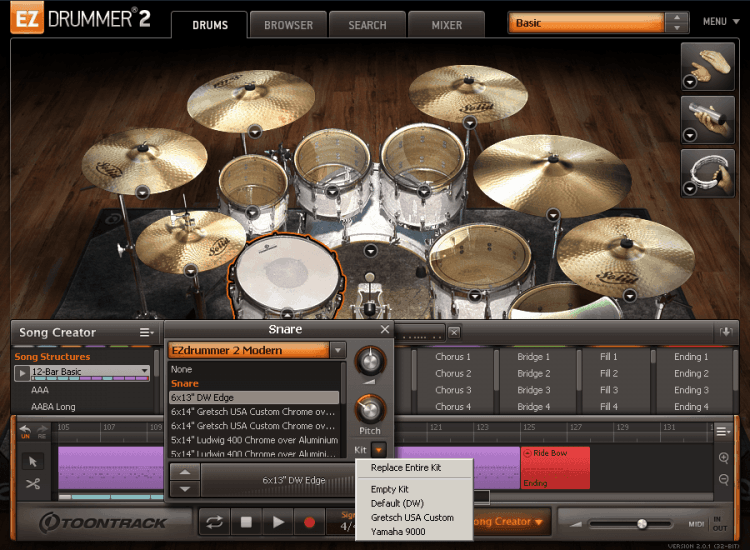750x550 pixels.
Task: Select the scissors cut tool
Action: click(x=33, y=484)
